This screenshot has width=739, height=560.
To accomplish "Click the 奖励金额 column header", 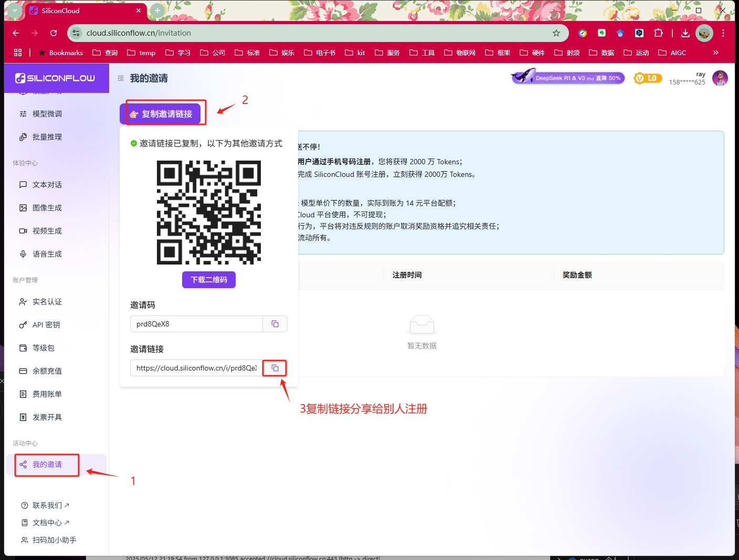I will pyautogui.click(x=577, y=275).
